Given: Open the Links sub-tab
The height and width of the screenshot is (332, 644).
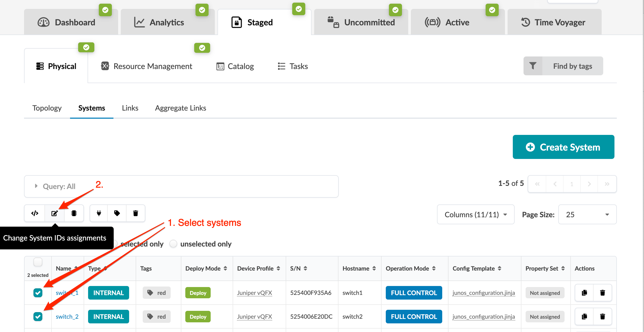Looking at the screenshot, I should (130, 108).
